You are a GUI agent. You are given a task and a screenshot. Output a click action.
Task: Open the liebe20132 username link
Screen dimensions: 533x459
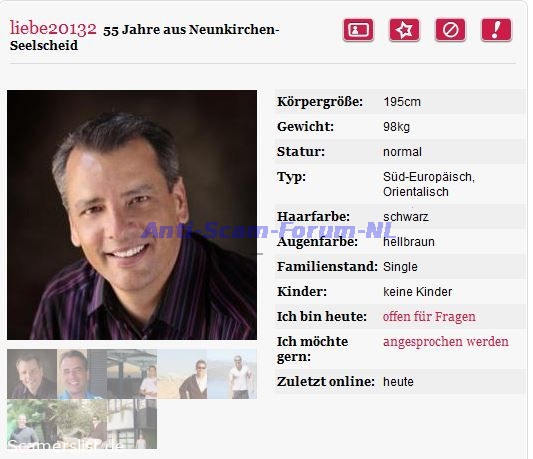click(x=53, y=28)
